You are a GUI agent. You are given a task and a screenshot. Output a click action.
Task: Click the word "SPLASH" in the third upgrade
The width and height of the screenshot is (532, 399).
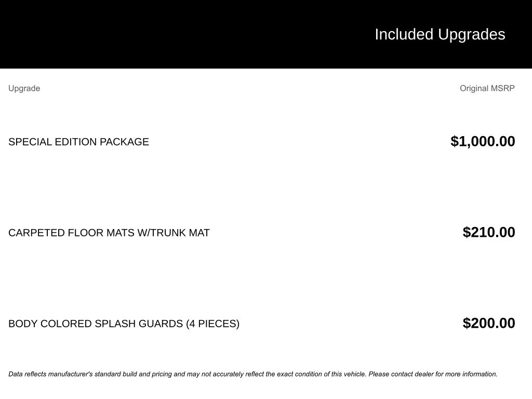[112, 324]
